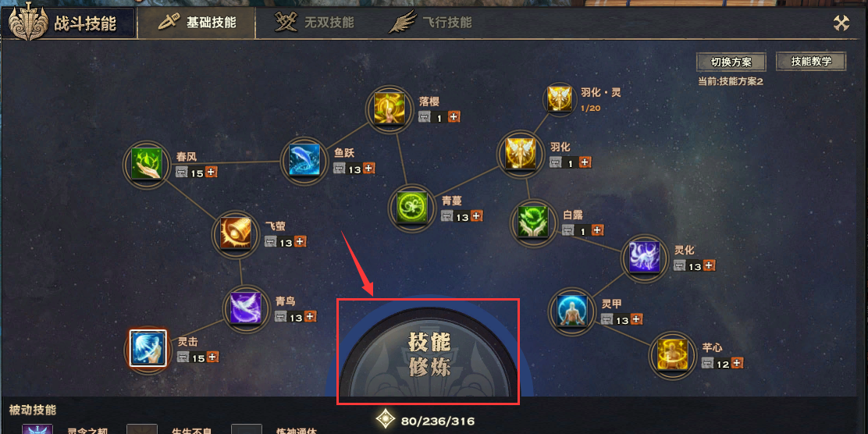Click the 芊心 golden skill icon
The width and height of the screenshot is (868, 434).
(672, 355)
